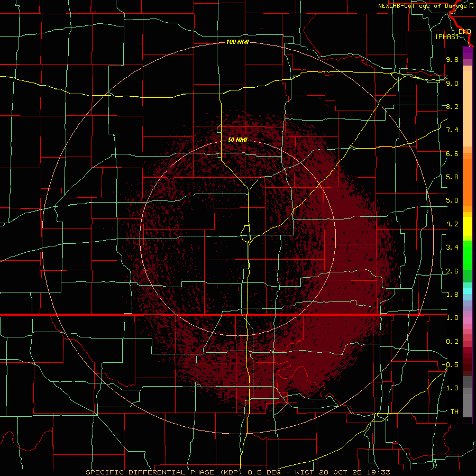Pick the pale peach band near 8.2 on scale
This screenshot has width=476, height=476.
coord(467,108)
